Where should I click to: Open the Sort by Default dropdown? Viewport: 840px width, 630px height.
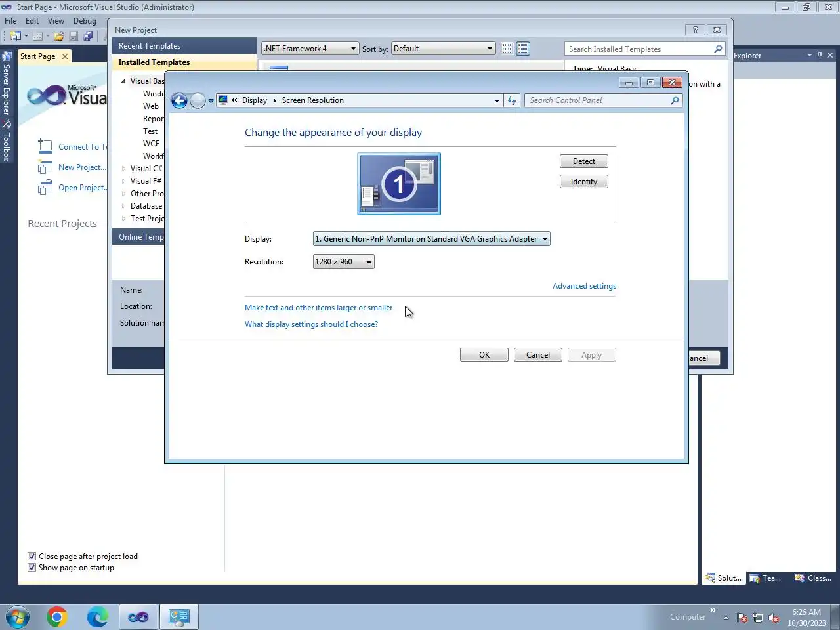tap(443, 49)
